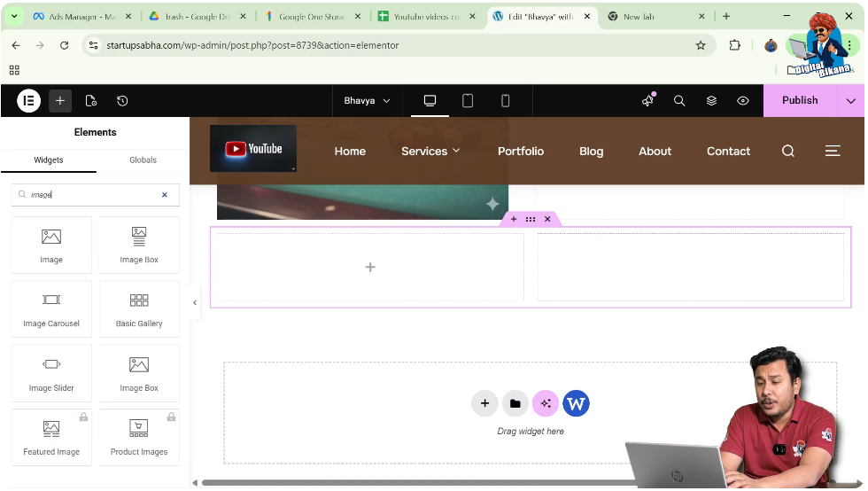Click the pink AI sparkle button
The image size is (868, 491).
(x=546, y=404)
